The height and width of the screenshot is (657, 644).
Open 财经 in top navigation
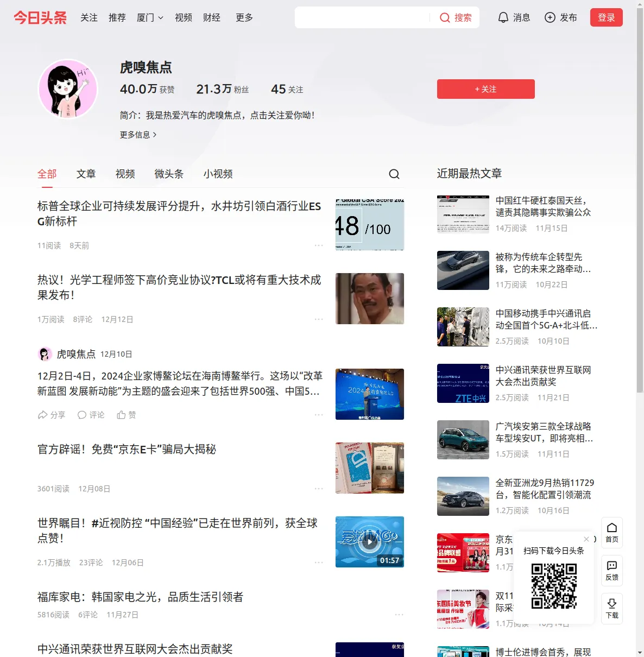(212, 17)
